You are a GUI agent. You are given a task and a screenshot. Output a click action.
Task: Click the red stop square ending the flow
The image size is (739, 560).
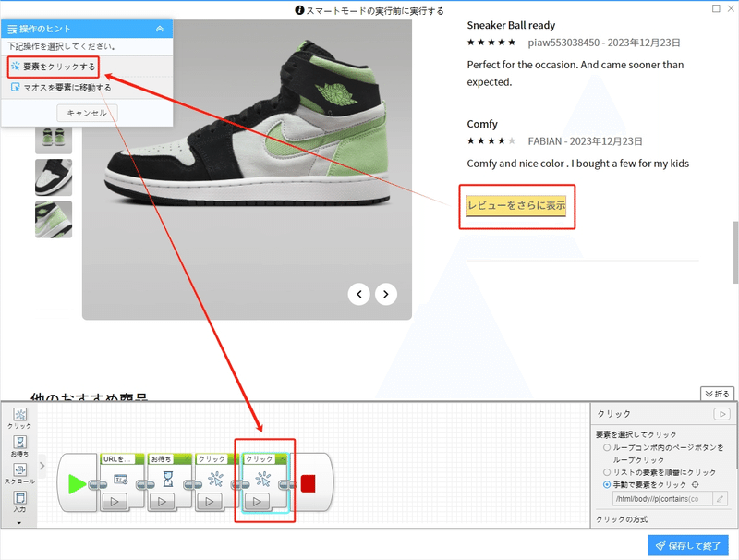coord(309,484)
